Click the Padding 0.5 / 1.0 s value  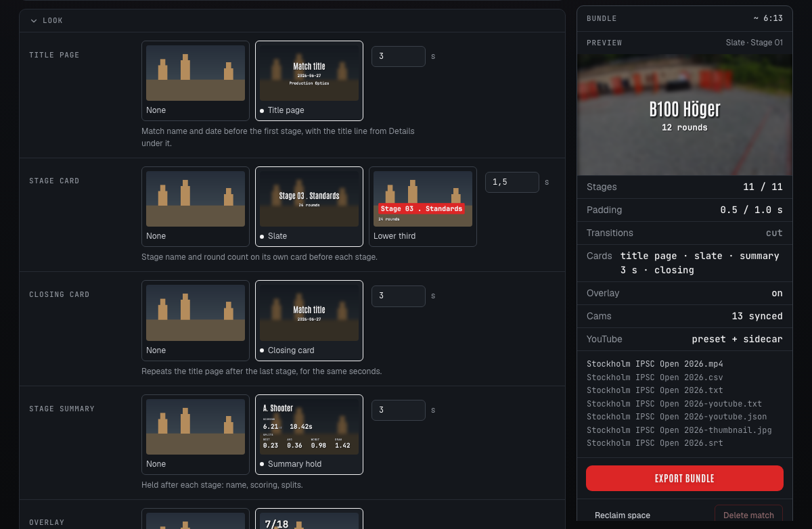point(751,210)
